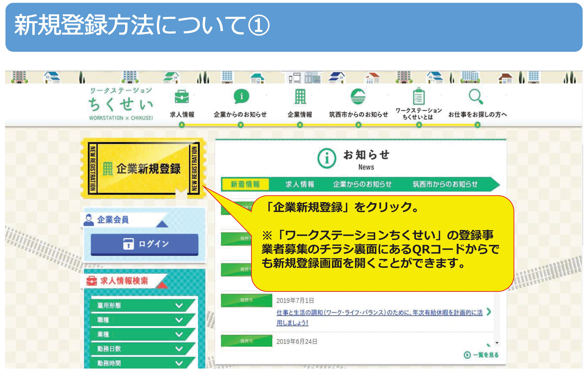
Task: Switch to the 企業からのお知らせ news tab
Action: tap(362, 184)
